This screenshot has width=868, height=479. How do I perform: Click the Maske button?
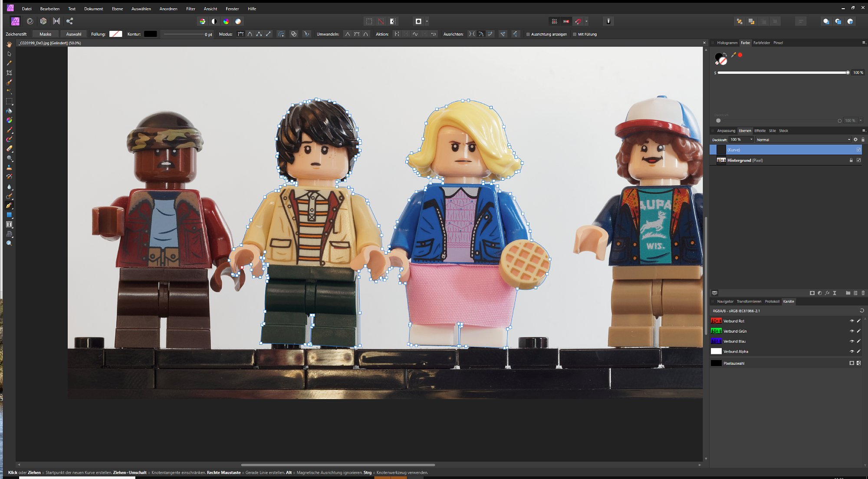pyautogui.click(x=45, y=34)
